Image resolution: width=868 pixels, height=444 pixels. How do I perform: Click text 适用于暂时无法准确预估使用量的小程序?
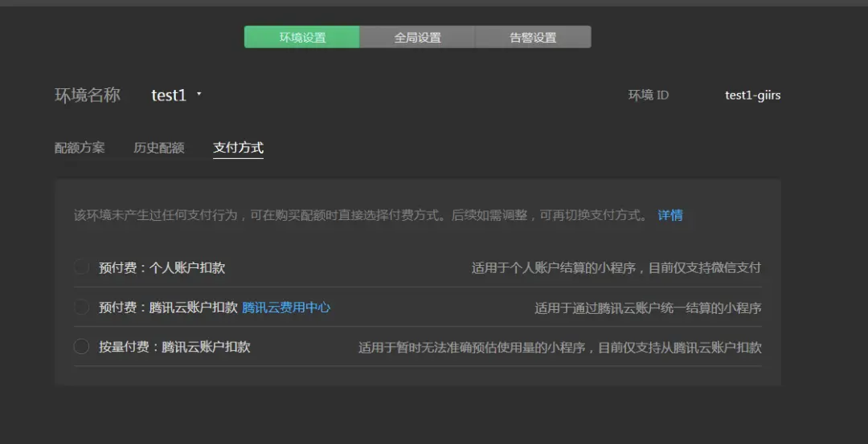click(473, 347)
